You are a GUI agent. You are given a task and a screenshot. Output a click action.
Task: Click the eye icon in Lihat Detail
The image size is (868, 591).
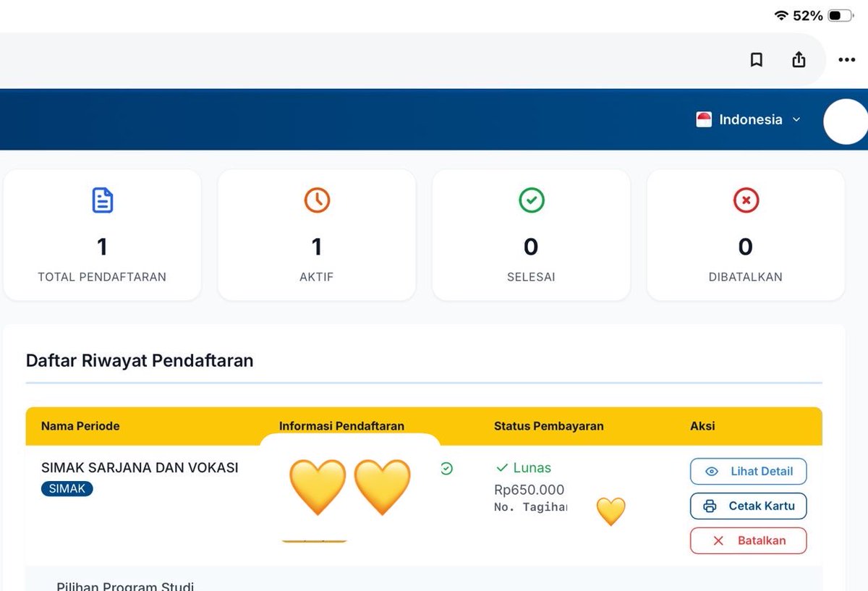pyautogui.click(x=712, y=472)
